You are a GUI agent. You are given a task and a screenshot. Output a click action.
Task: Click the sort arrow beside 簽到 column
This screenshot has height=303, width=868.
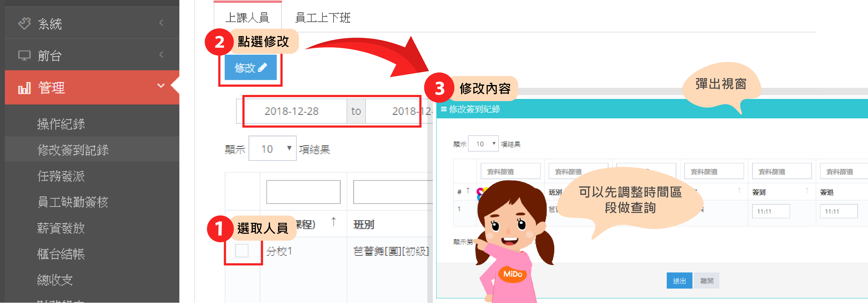tap(807, 191)
